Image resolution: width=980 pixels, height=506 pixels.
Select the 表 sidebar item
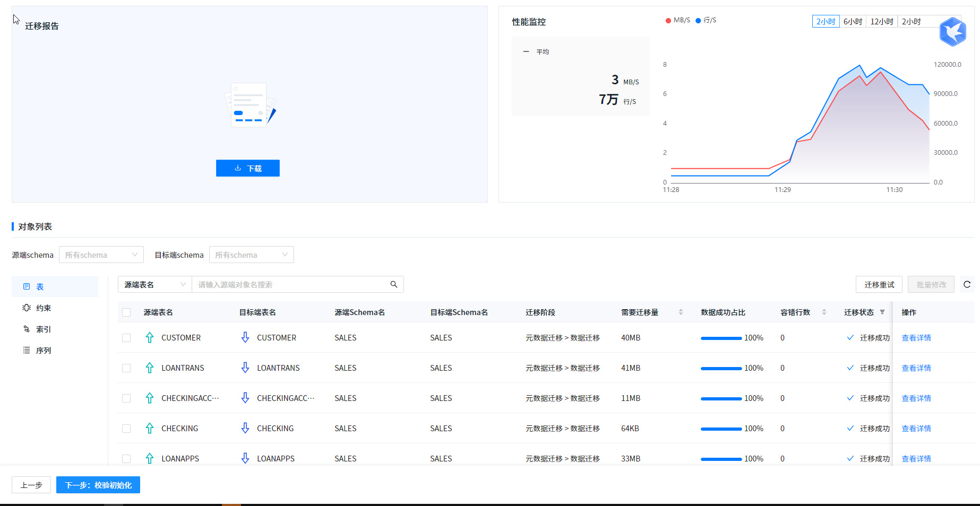click(x=55, y=286)
